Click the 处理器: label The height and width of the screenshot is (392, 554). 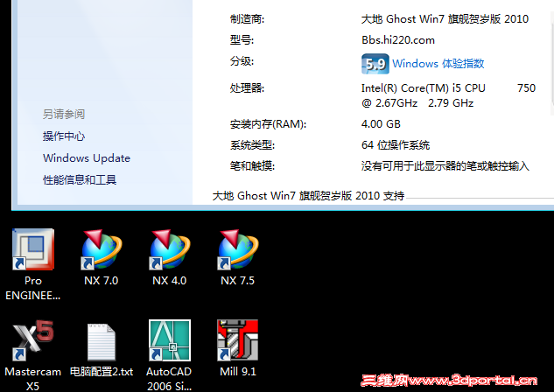pyautogui.click(x=247, y=87)
